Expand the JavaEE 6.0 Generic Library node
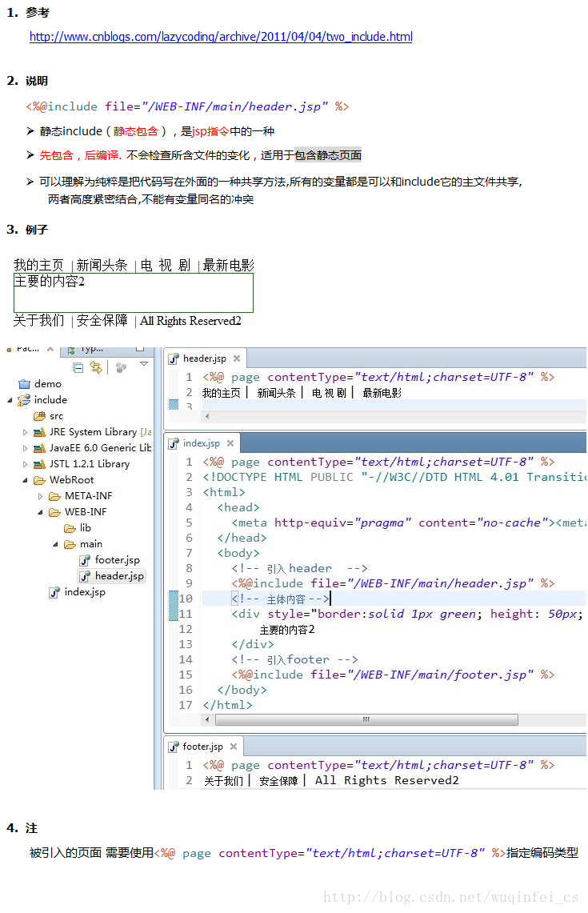The image size is (588, 913). [x=25, y=448]
